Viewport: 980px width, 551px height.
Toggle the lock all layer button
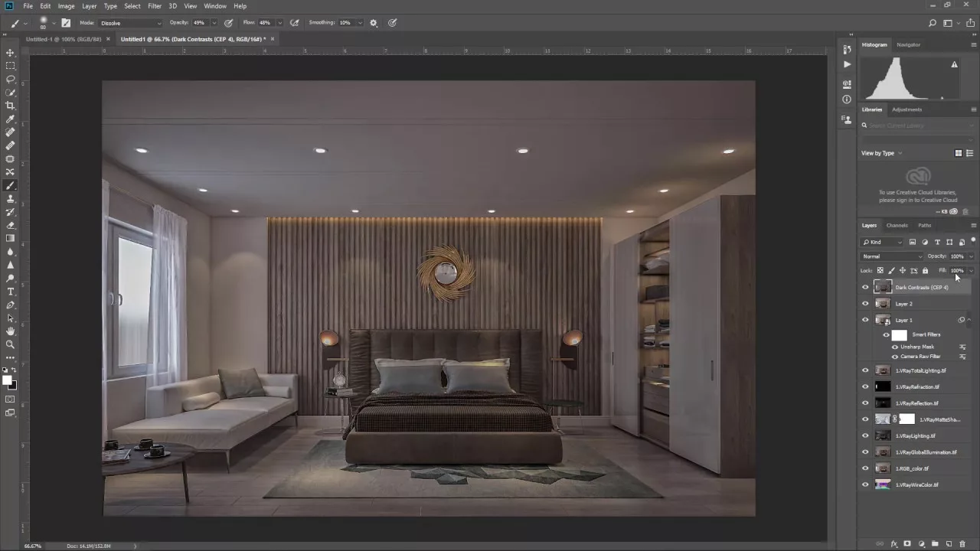pos(925,270)
